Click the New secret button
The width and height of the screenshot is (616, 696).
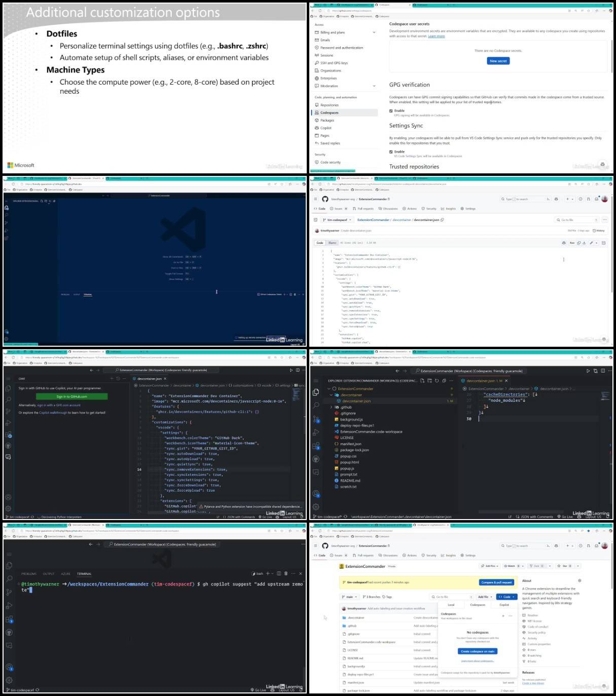pyautogui.click(x=498, y=61)
